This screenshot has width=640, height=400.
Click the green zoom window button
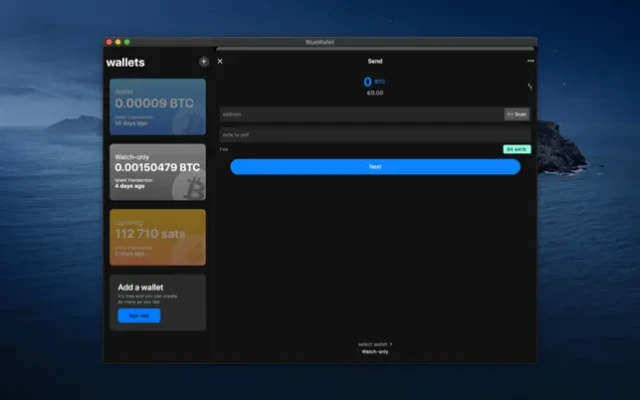(127, 42)
